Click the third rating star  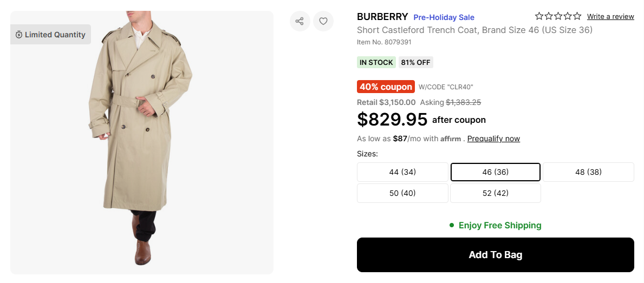(x=558, y=16)
